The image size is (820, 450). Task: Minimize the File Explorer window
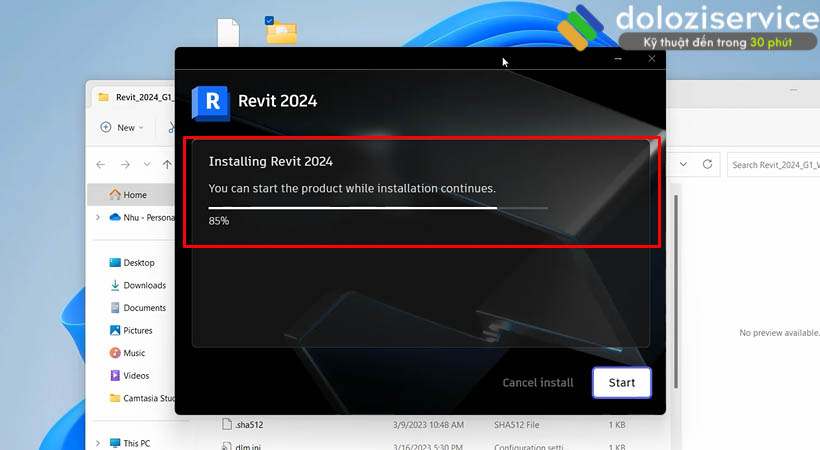pyautogui.click(x=793, y=90)
